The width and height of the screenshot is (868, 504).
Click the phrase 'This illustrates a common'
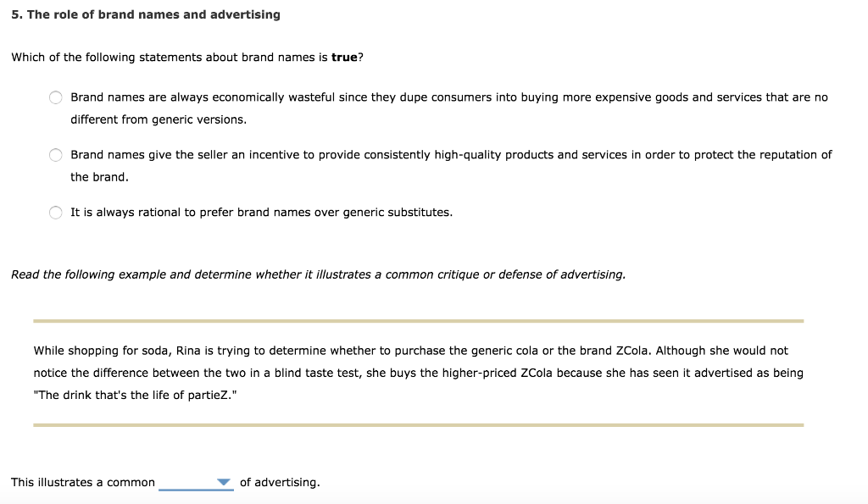click(82, 481)
